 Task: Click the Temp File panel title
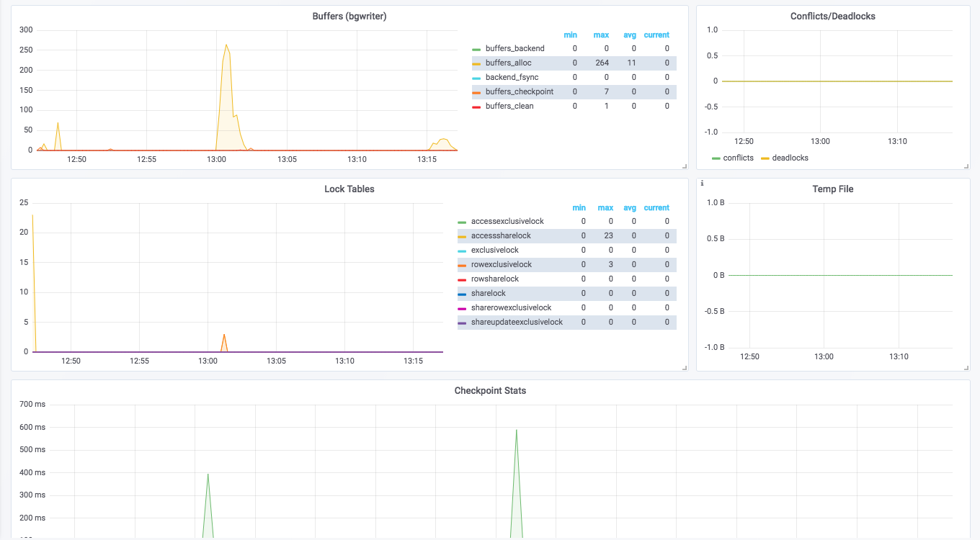pos(833,189)
